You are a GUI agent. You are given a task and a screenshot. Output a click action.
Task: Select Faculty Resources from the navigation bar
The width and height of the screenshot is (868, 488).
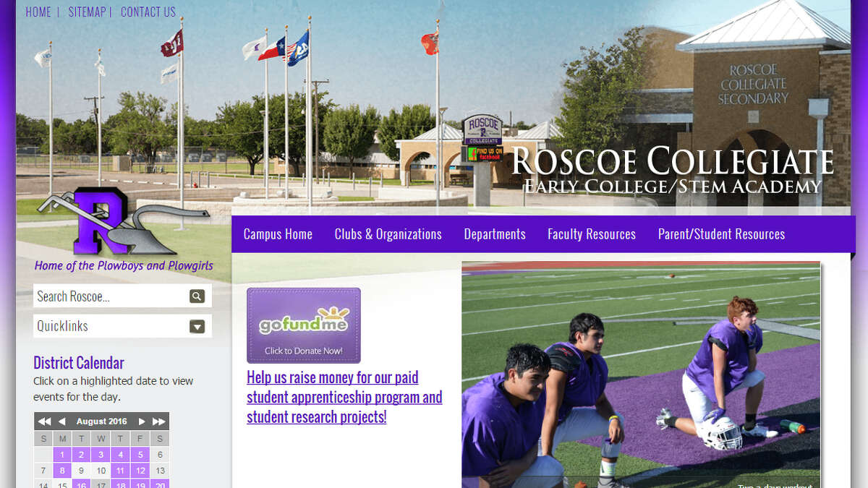(x=591, y=234)
